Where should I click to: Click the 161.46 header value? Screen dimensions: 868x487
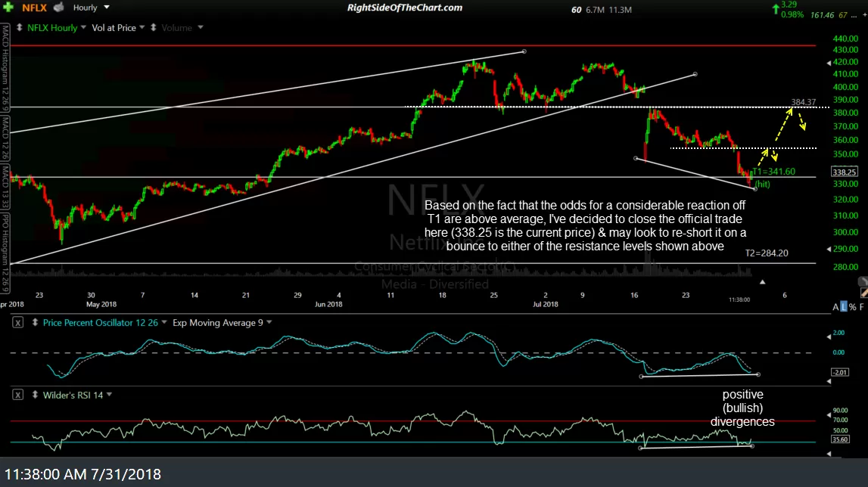click(822, 15)
